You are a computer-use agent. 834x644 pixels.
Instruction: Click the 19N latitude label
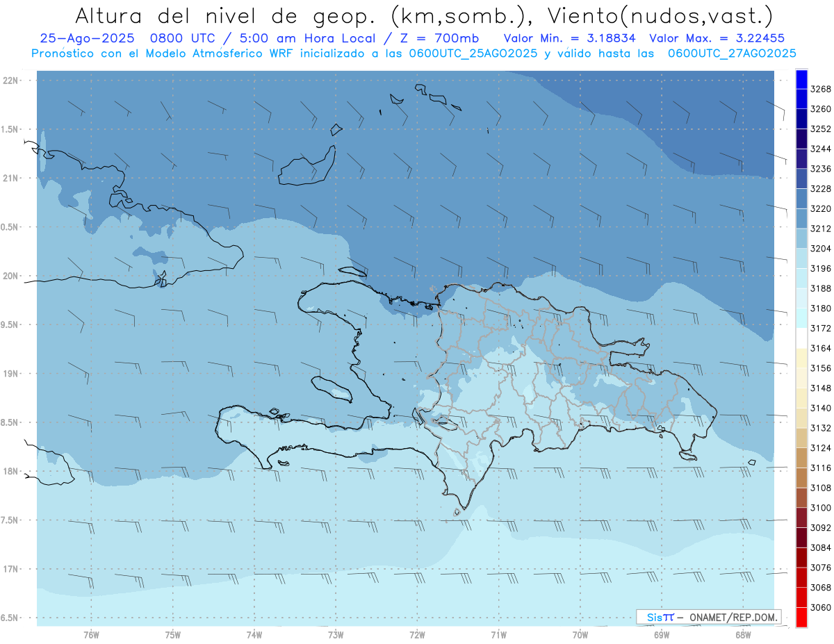11,374
